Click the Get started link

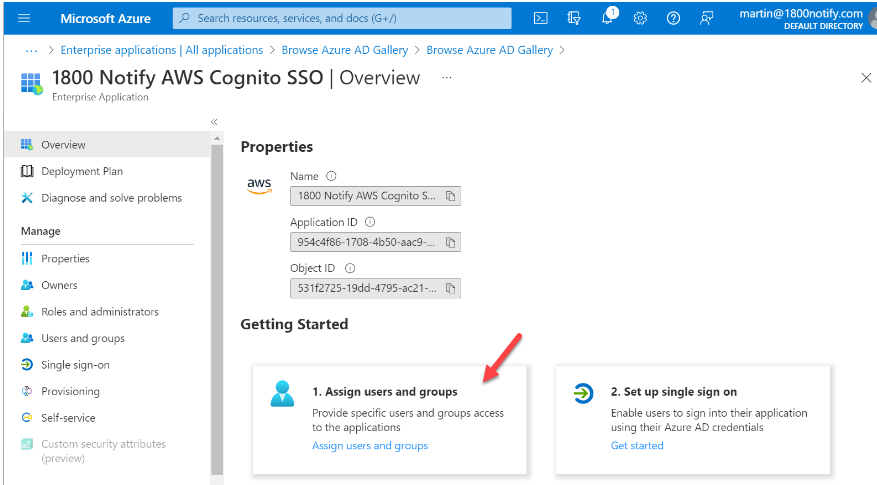[637, 446]
